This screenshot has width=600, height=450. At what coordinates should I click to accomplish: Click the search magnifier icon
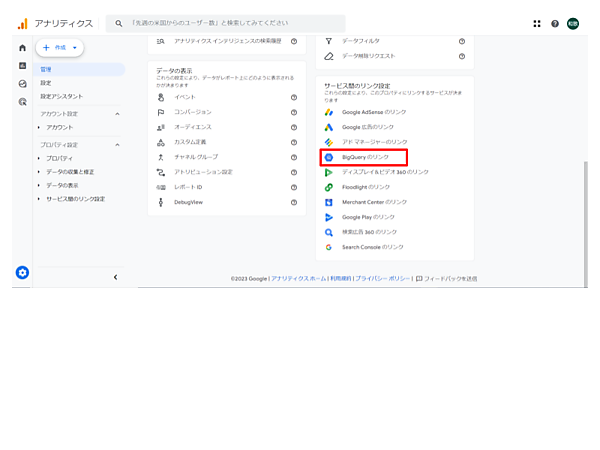(119, 24)
